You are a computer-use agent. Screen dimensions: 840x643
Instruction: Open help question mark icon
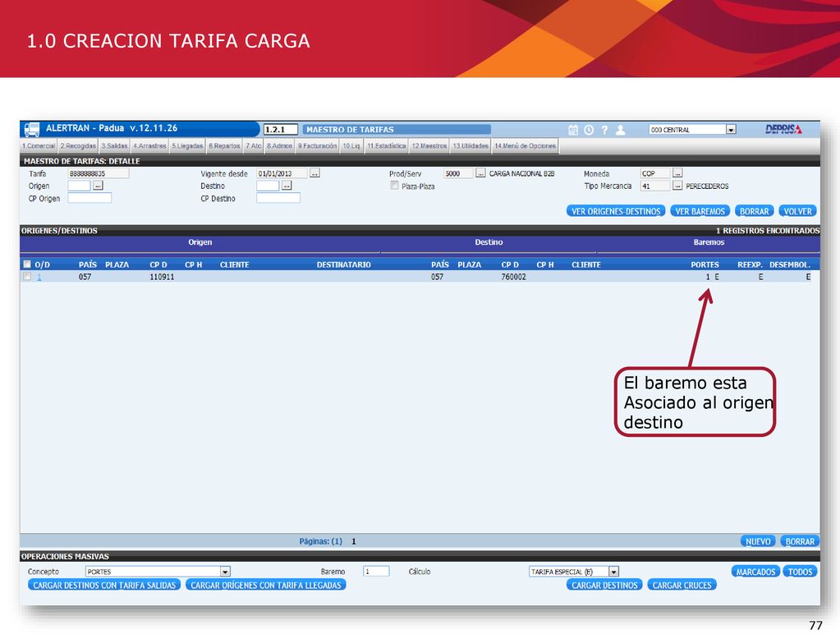coord(604,130)
